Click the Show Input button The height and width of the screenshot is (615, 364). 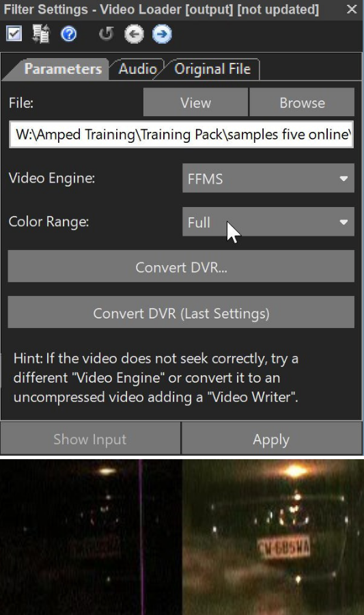(x=90, y=439)
